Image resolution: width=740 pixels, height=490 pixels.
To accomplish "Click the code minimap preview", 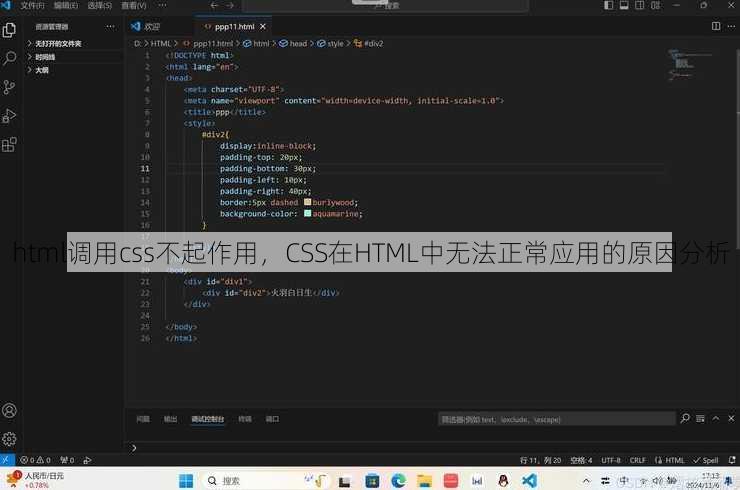I will tap(689, 65).
